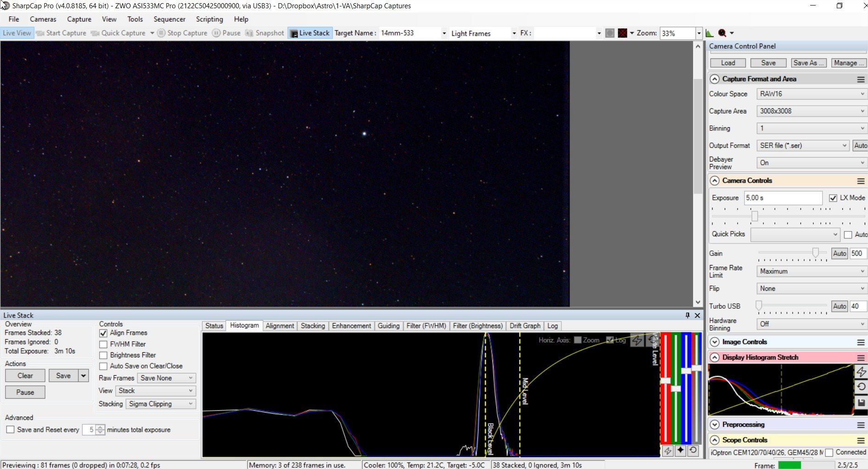Close the Live Stack panel
868x469 pixels.
pos(697,315)
